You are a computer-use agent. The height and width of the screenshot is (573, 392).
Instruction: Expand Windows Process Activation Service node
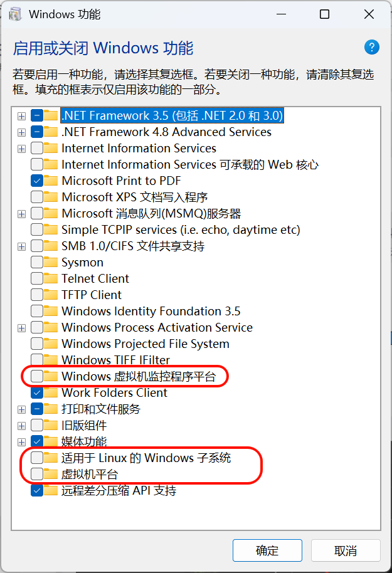21,328
